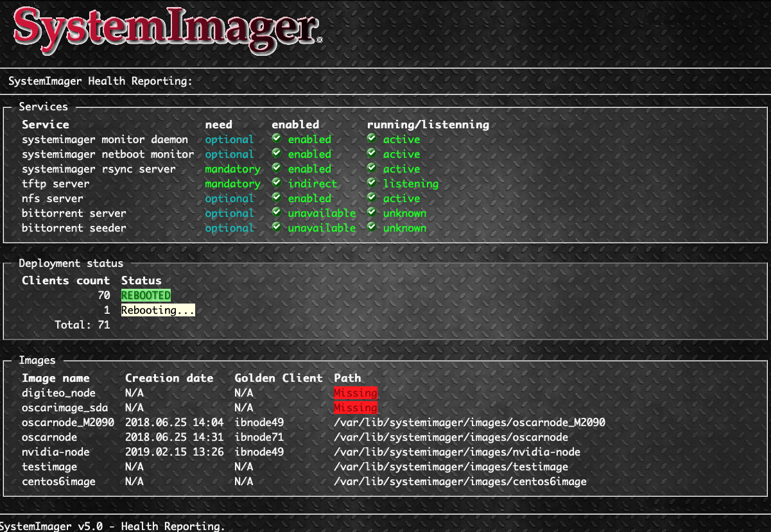Click the 'Service' column header
The image size is (771, 532).
click(x=46, y=124)
